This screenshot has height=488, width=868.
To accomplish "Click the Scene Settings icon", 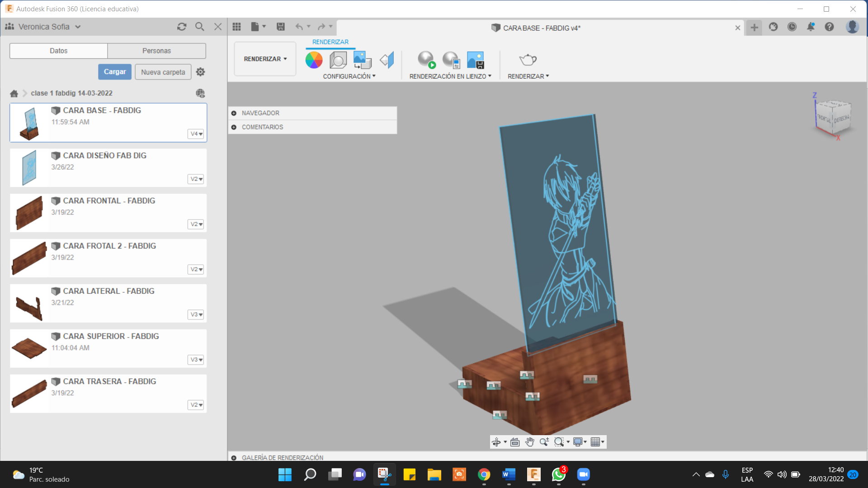I will [338, 60].
